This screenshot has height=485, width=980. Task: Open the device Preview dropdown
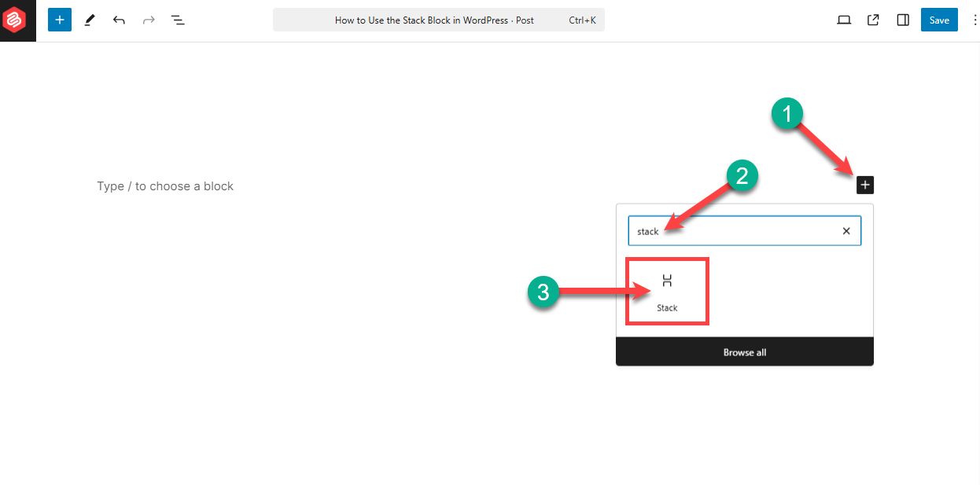point(843,20)
